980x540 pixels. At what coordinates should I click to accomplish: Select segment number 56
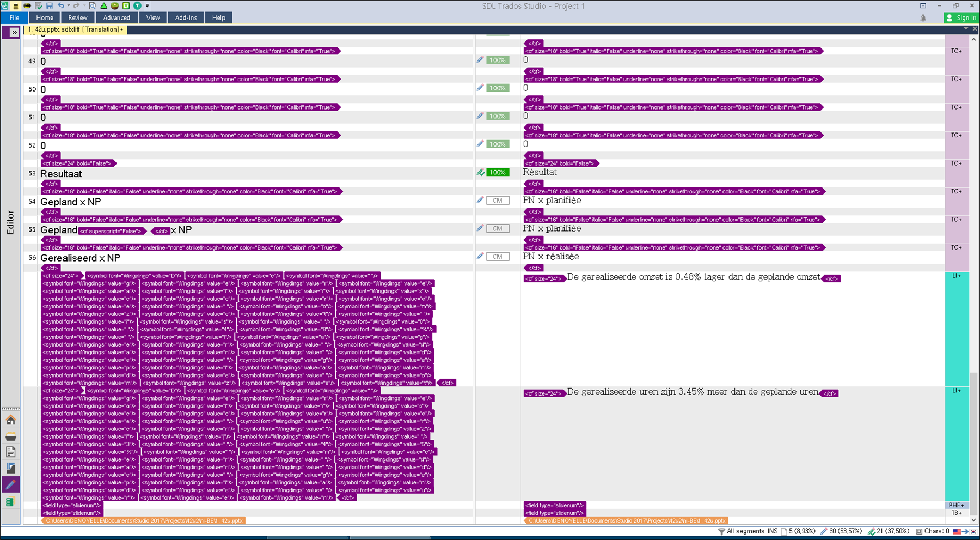pos(32,258)
